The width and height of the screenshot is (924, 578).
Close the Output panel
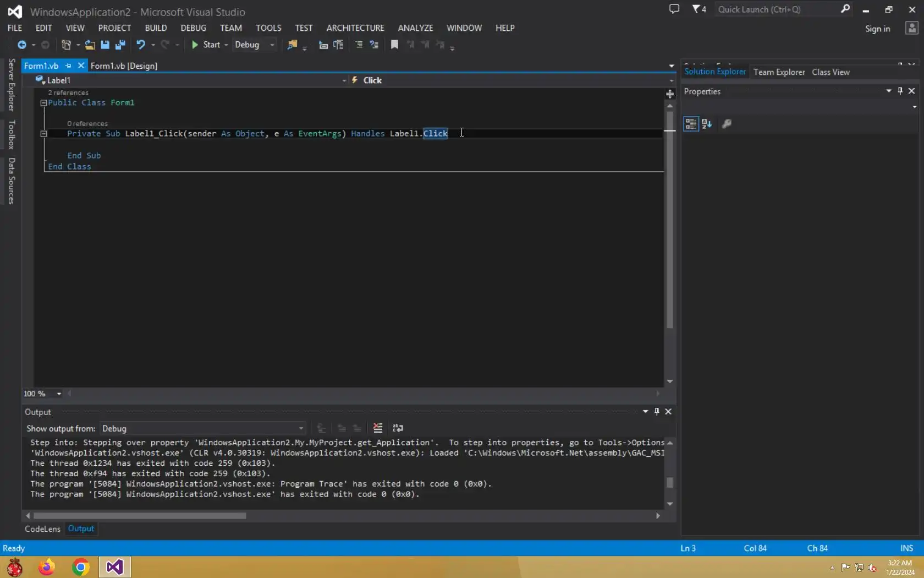pos(668,412)
